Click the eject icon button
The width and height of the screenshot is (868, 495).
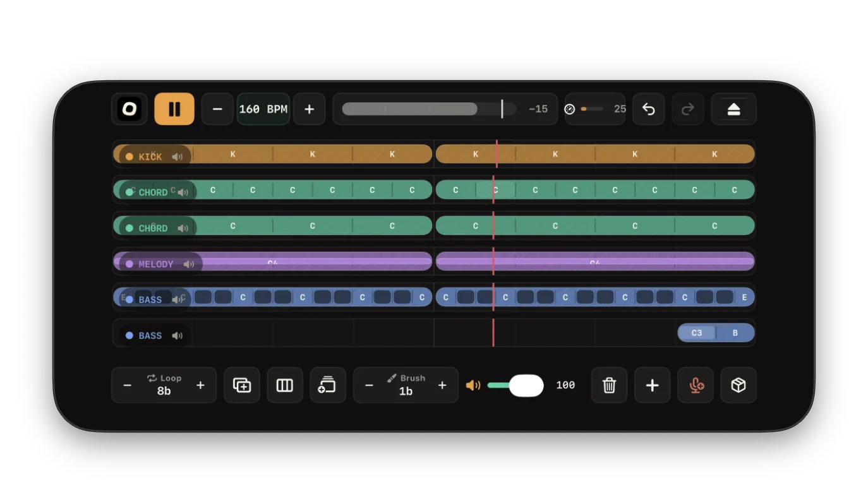733,109
